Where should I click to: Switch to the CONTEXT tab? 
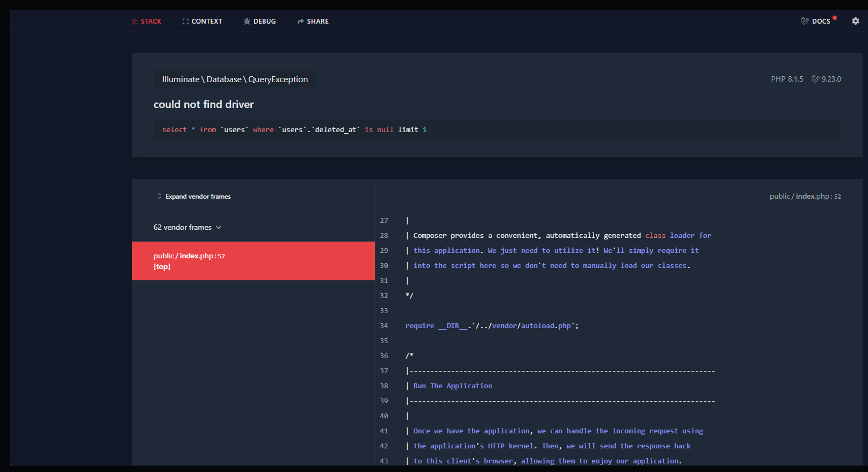pos(202,21)
